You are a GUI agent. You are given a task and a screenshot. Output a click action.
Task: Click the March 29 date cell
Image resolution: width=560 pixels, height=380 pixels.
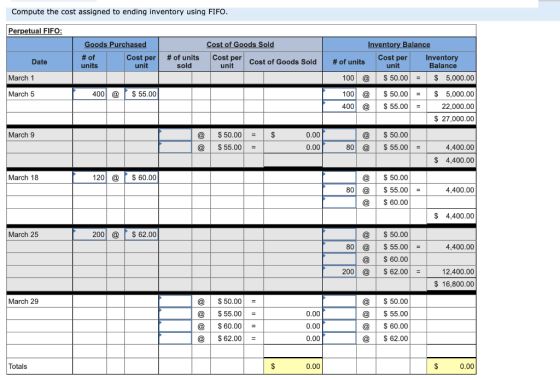[x=39, y=301]
